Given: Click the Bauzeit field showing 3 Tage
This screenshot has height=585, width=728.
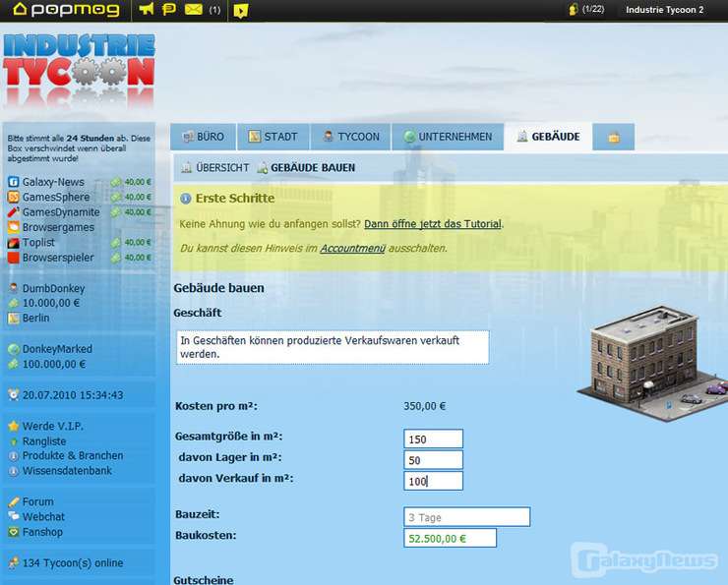Looking at the screenshot, I should pos(466,517).
